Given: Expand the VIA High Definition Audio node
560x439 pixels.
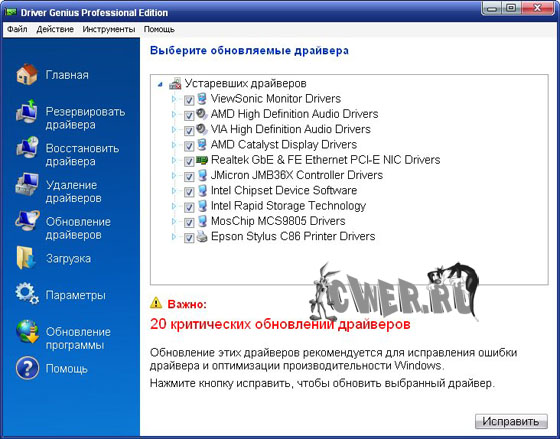Looking at the screenshot, I should click(x=174, y=130).
